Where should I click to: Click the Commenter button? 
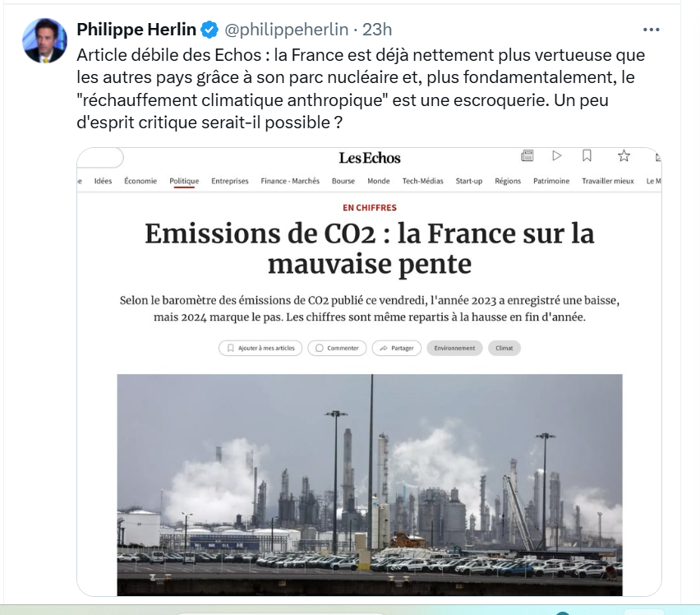coord(338,348)
